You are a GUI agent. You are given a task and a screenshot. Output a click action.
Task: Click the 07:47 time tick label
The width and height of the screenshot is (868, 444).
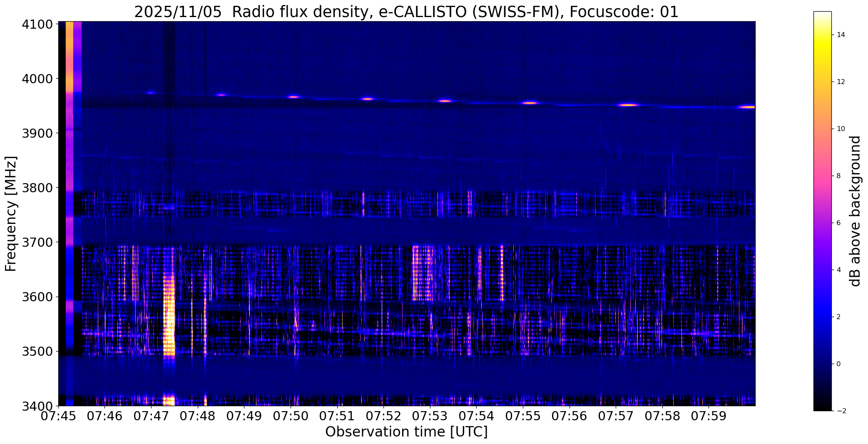tap(151, 416)
